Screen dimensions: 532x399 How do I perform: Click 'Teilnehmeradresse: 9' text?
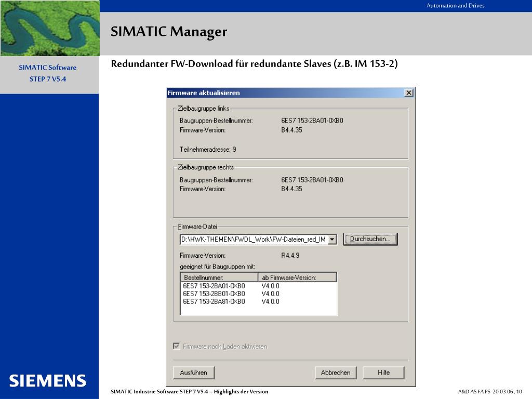[208, 150]
